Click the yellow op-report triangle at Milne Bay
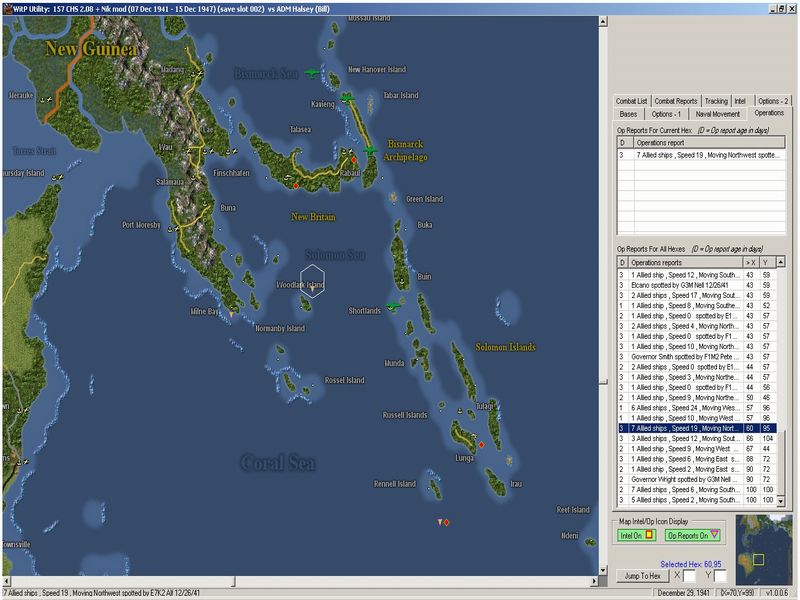Image resolution: width=800 pixels, height=600 pixels. [231, 315]
